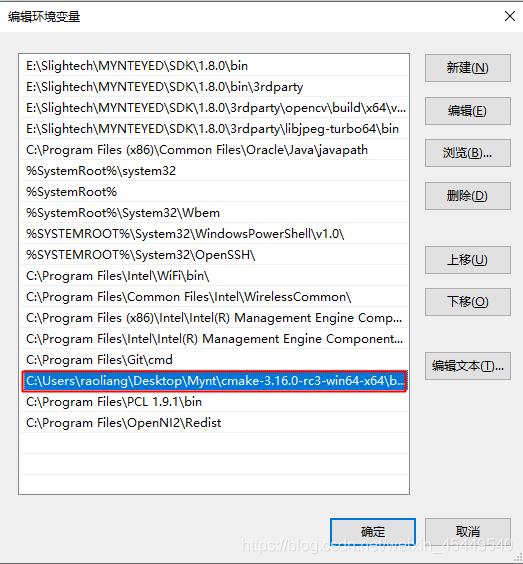Viewport: 523px width, 564px height.
Task: Select the plain %SystemRoot% entry
Action: click(214, 192)
